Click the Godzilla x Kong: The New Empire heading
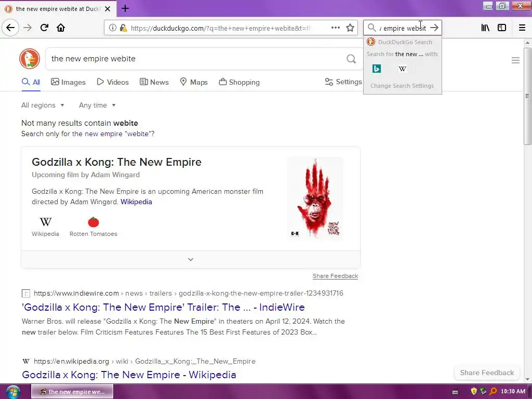532x399 pixels. click(116, 162)
